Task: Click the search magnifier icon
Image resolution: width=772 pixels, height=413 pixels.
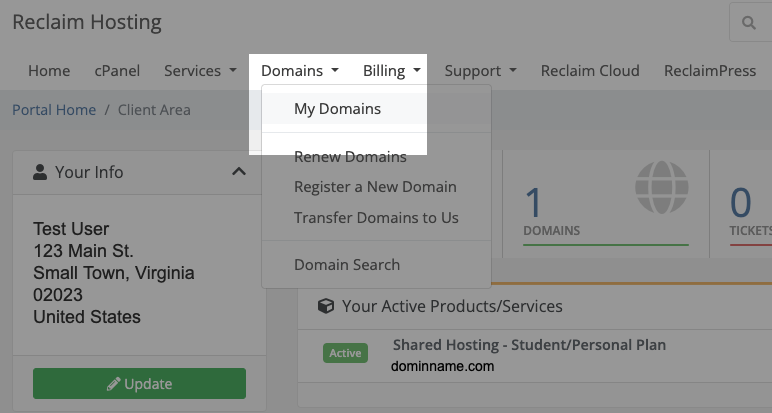Action: [748, 23]
